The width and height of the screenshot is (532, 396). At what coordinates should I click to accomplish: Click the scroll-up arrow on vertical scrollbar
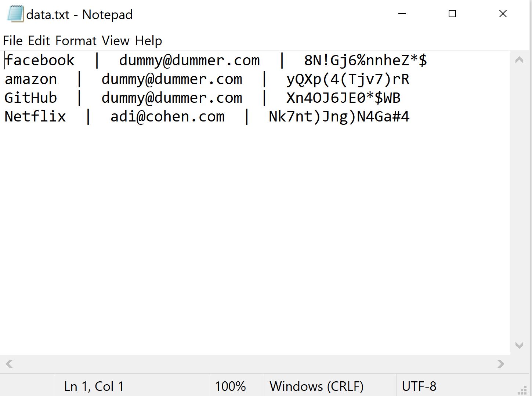[519, 59]
